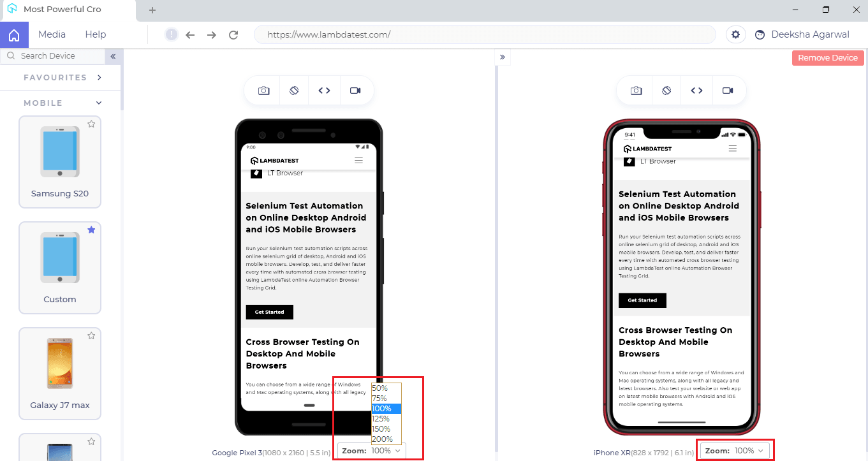Star Samsung S20 as favourite

91,124
